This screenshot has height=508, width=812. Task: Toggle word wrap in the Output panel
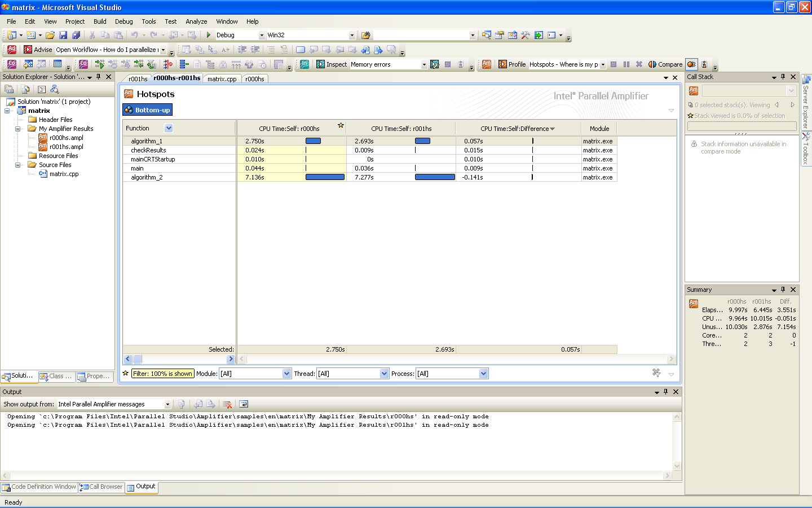[244, 404]
